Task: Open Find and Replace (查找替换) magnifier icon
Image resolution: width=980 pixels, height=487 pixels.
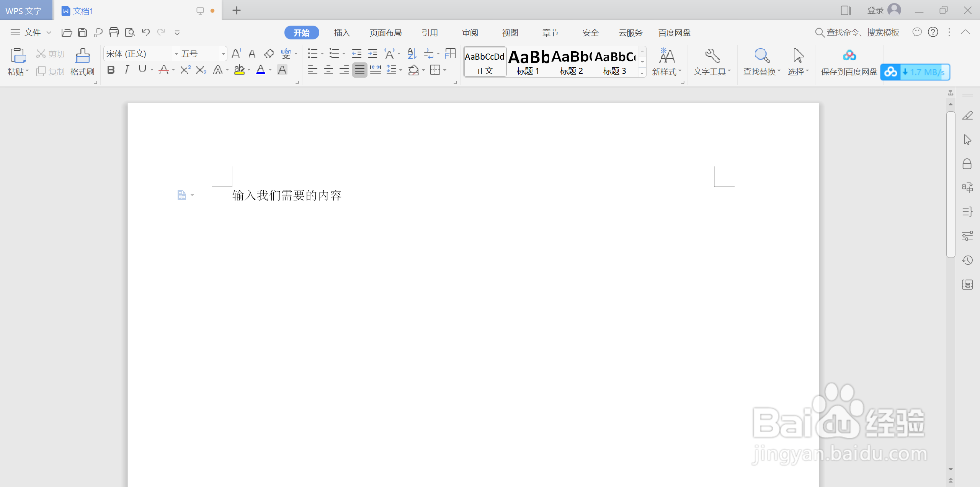Action: coord(761,56)
